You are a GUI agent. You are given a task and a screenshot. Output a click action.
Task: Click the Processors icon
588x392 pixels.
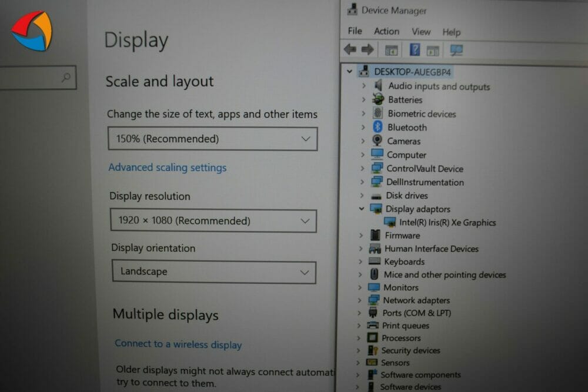click(372, 337)
